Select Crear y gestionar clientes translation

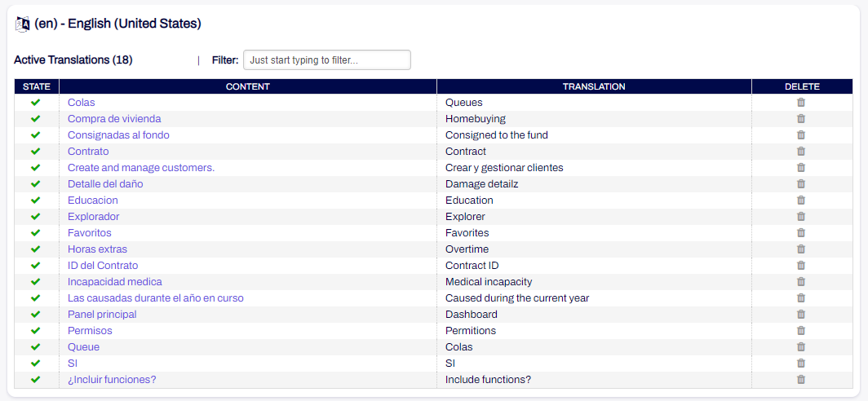tap(504, 168)
